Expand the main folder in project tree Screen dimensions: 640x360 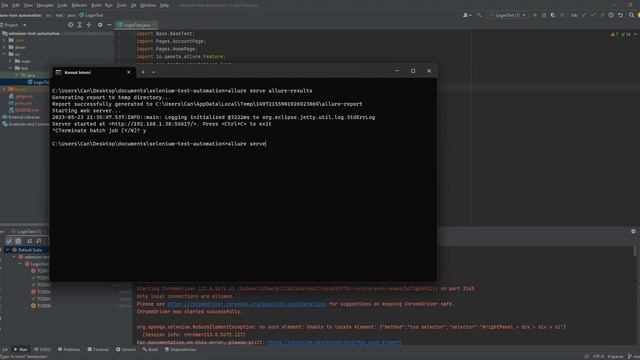tap(11, 61)
